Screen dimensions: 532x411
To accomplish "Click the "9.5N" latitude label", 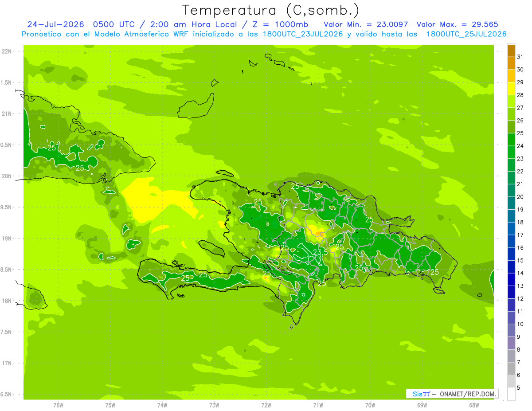I will pos(6,207).
